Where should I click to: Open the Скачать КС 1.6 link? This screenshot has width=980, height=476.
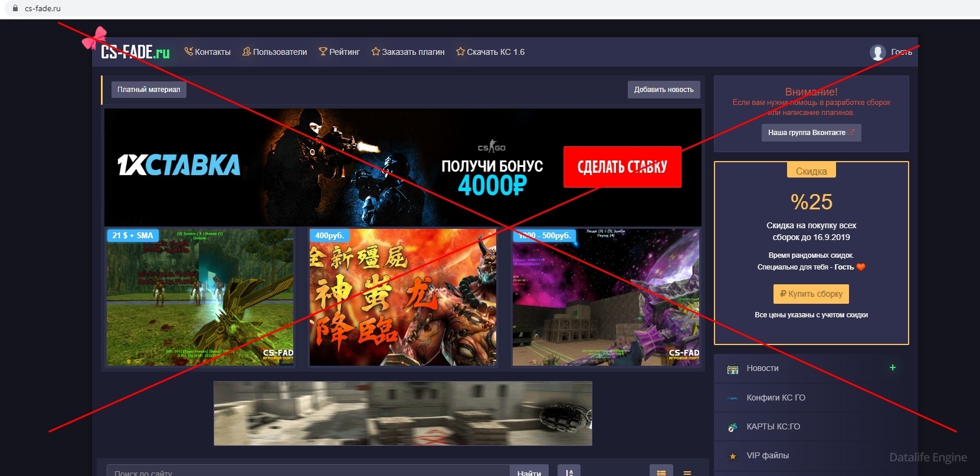click(x=490, y=52)
